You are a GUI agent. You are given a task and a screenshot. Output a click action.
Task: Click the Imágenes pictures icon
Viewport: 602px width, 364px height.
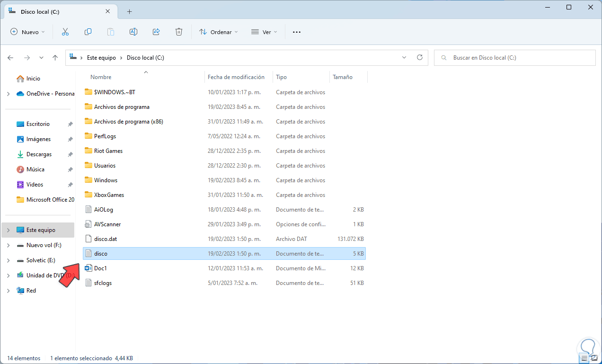(20, 139)
